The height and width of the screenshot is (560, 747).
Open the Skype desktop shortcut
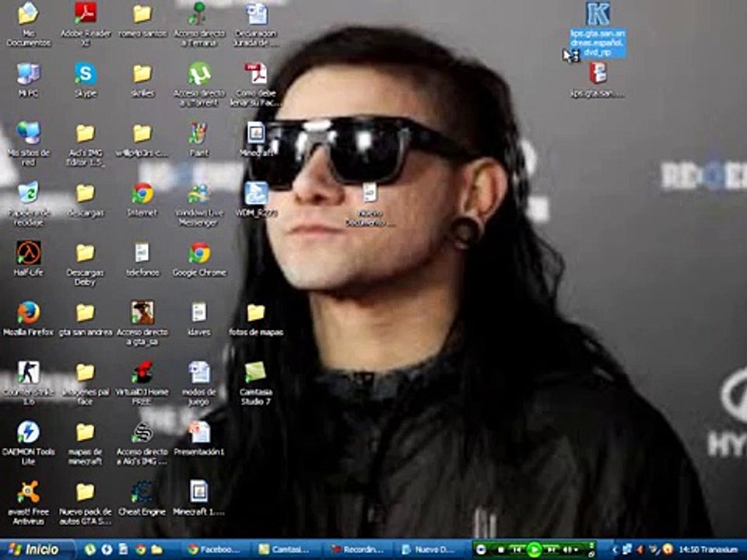(x=85, y=75)
